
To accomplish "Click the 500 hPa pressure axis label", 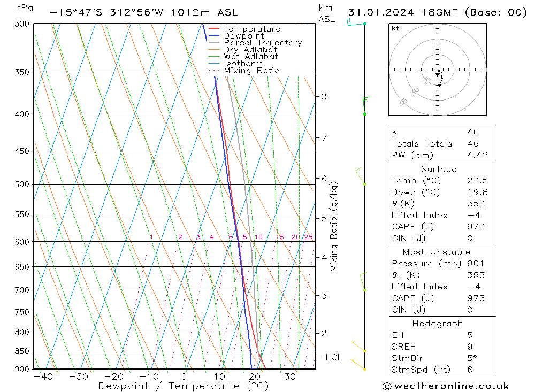I will [x=22, y=184].
